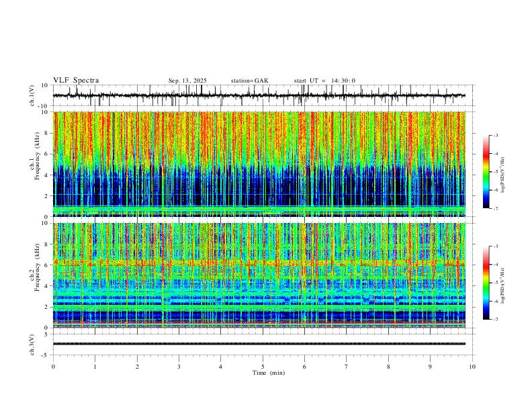Click the "VLF Spectra" plot title
Screen dimensions: 532x411
click(x=76, y=81)
